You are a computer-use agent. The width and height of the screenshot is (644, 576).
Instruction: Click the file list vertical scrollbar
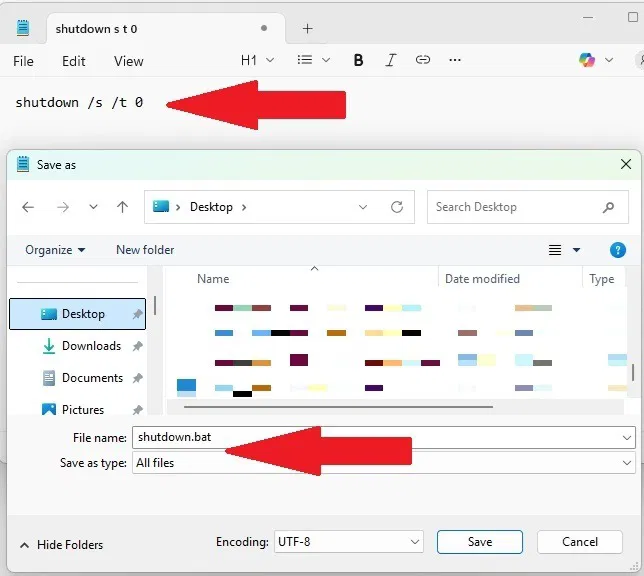tap(632, 372)
